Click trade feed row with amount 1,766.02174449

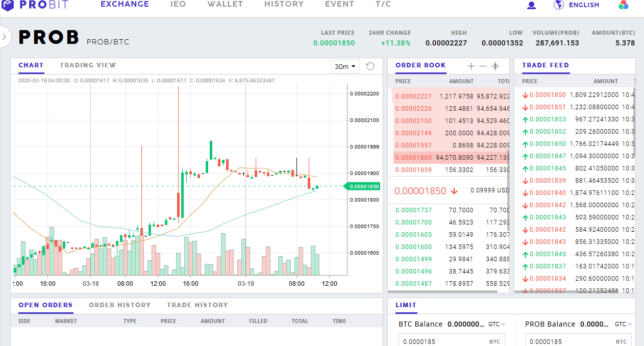(575, 143)
